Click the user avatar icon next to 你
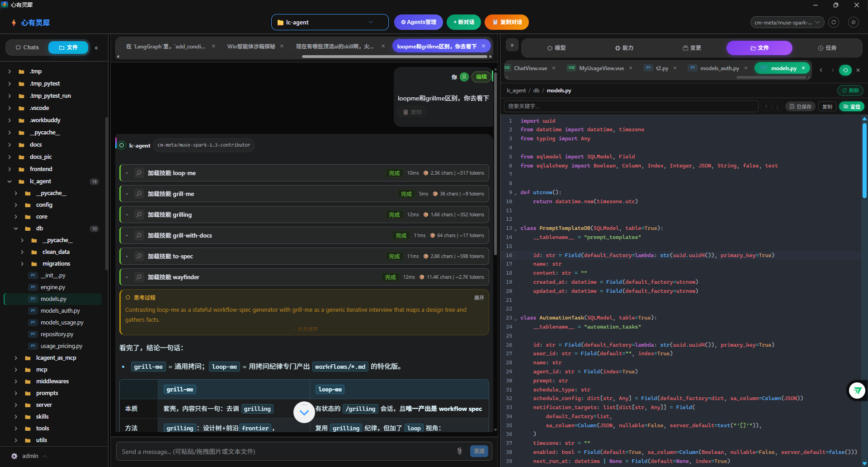The image size is (868, 467). coord(464,77)
